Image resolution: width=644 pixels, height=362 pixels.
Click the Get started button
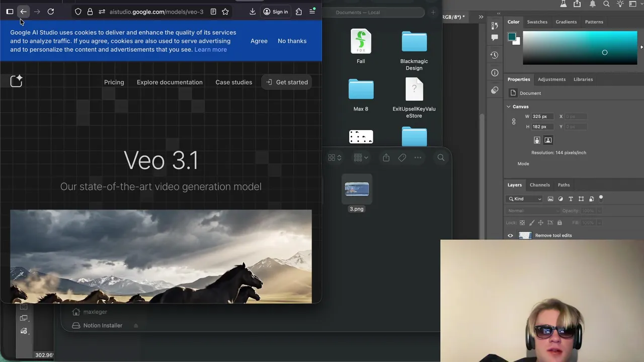click(x=286, y=82)
